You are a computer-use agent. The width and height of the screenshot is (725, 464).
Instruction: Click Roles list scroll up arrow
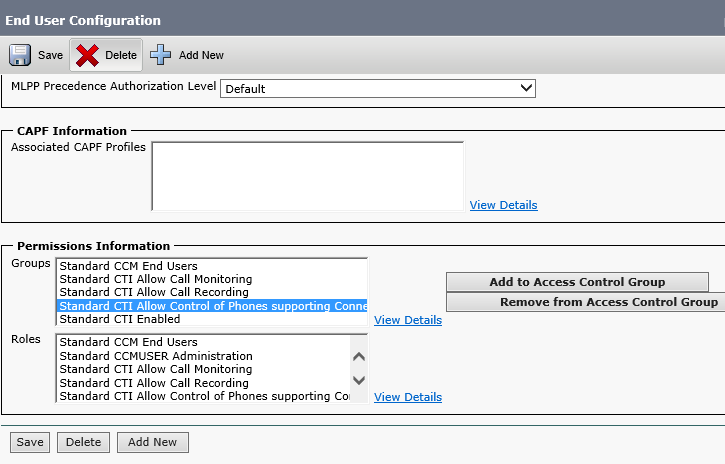click(359, 357)
